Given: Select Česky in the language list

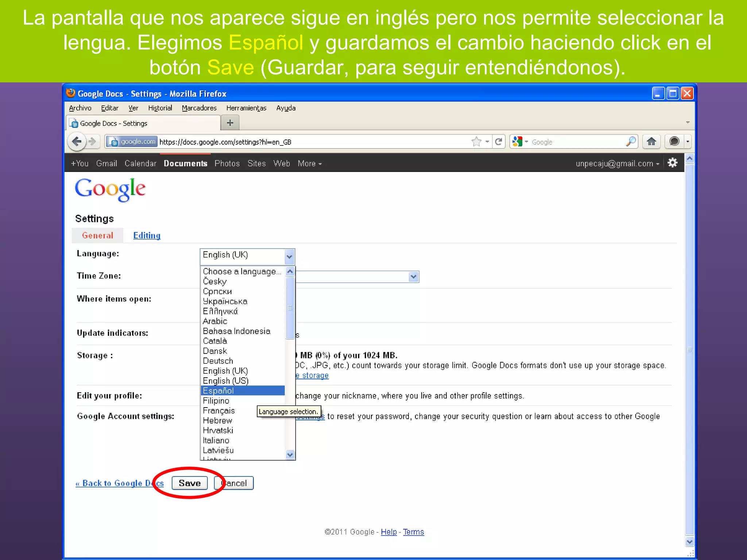Looking at the screenshot, I should [x=243, y=281].
